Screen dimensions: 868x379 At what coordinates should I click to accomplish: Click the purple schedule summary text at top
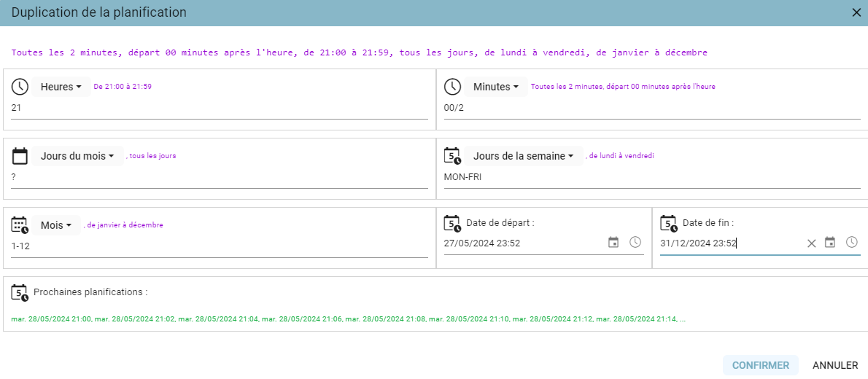click(360, 52)
